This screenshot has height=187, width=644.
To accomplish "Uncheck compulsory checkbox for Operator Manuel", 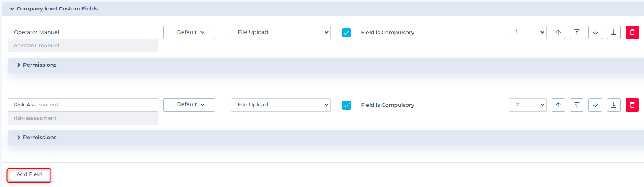I will (x=347, y=33).
